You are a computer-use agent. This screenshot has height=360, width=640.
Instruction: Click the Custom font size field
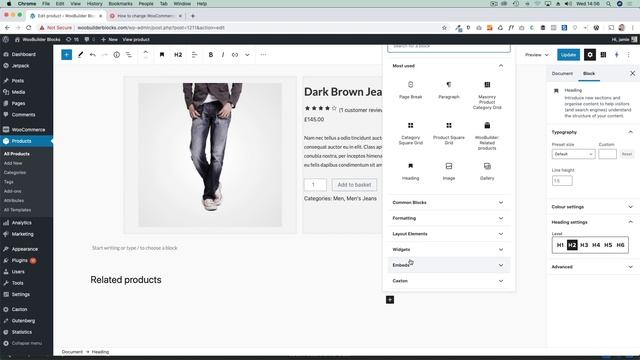click(607, 154)
